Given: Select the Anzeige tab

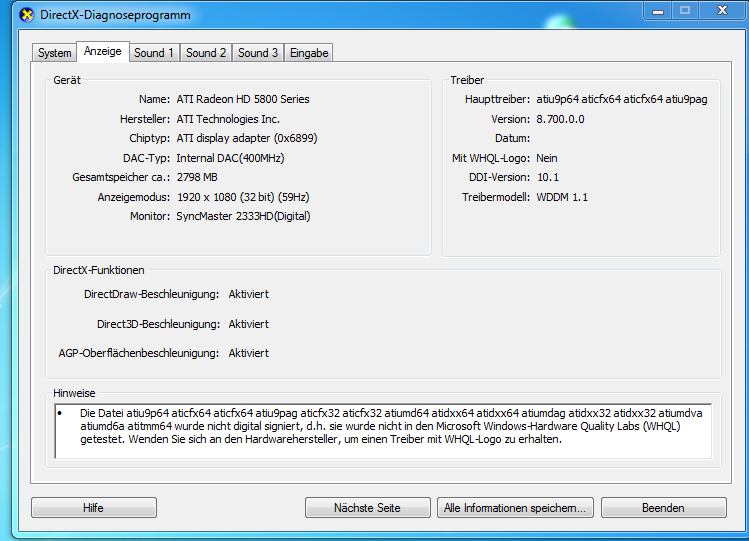Looking at the screenshot, I should coord(103,51).
